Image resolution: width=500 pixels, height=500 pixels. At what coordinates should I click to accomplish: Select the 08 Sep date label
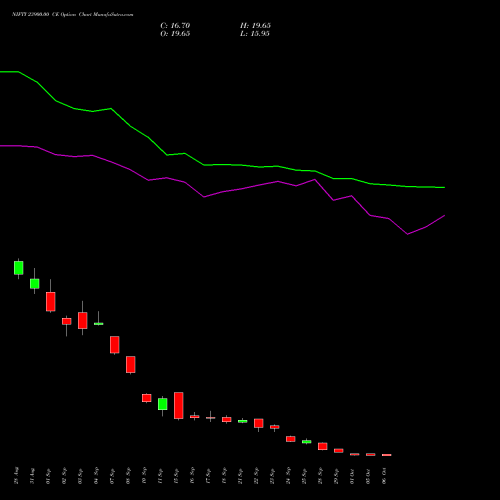tap(129, 476)
